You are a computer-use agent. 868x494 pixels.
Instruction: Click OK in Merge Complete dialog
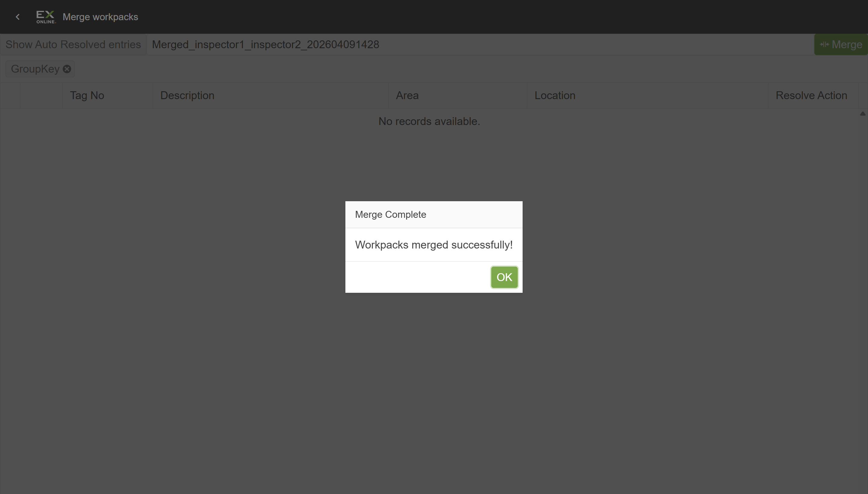coord(504,277)
